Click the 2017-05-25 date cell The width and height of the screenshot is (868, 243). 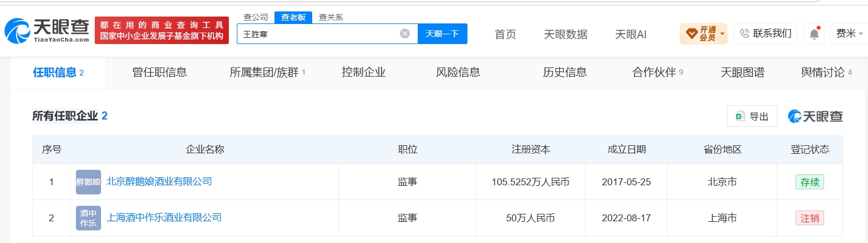point(627,182)
